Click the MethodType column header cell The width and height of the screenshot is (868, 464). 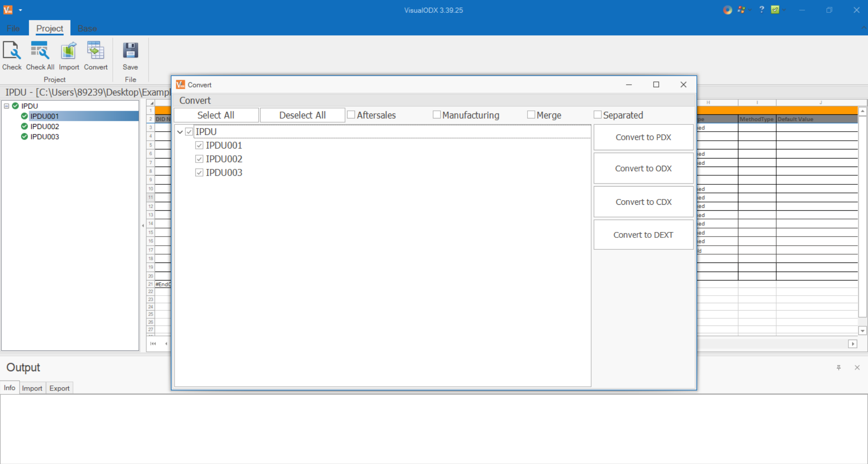(757, 119)
